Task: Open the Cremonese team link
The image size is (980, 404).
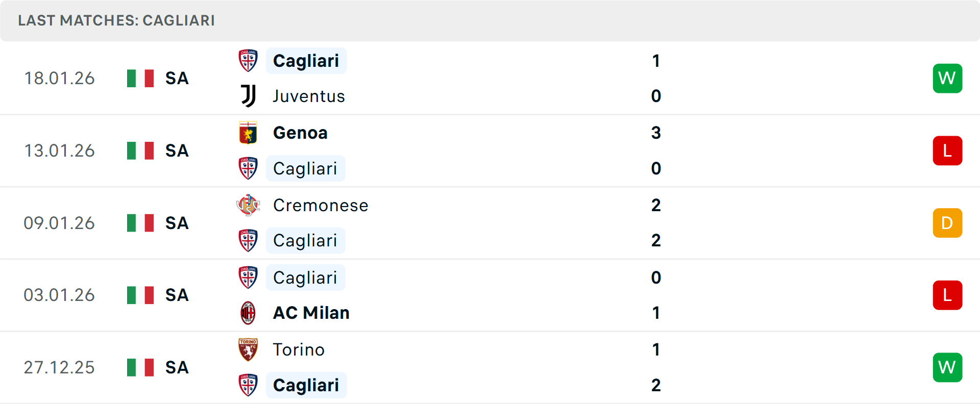Action: (x=321, y=205)
